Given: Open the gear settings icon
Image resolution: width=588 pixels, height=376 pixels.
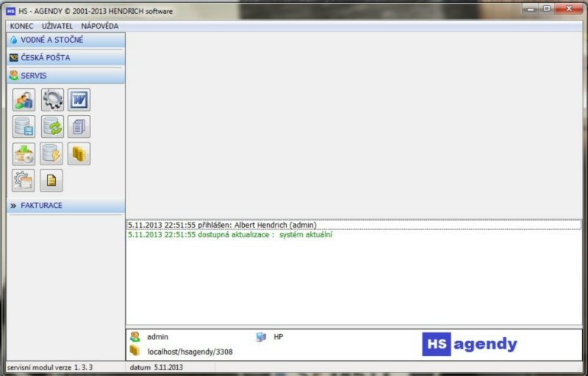Looking at the screenshot, I should (52, 100).
